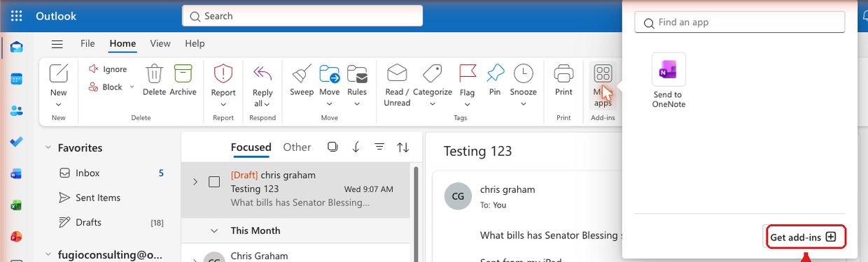
Task: Jump with the down arrow in list header
Action: (356, 147)
